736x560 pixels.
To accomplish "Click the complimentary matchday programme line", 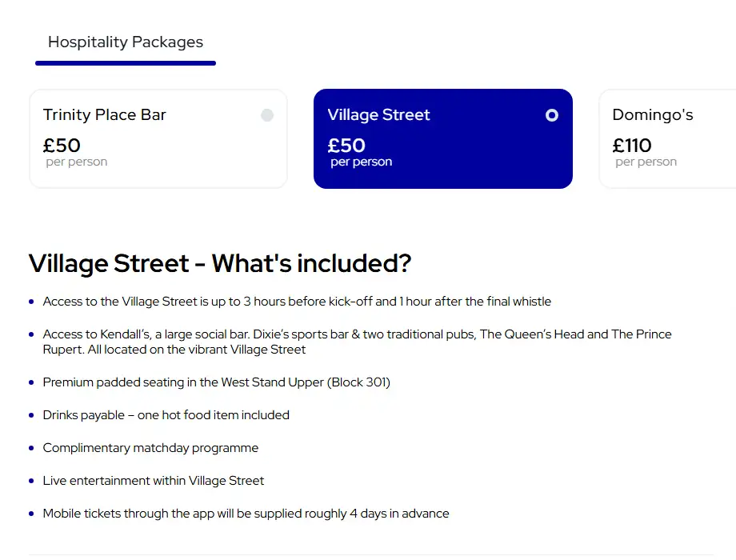I will click(x=151, y=448).
